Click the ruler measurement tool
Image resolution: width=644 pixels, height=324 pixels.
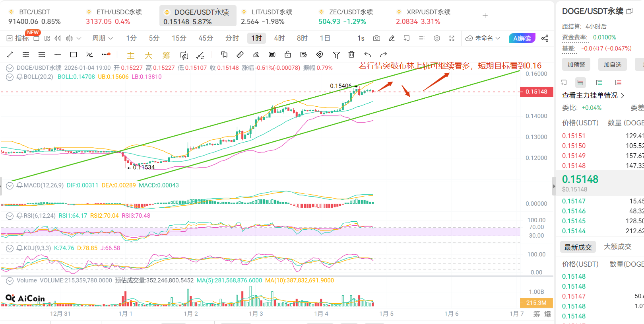click(240, 55)
